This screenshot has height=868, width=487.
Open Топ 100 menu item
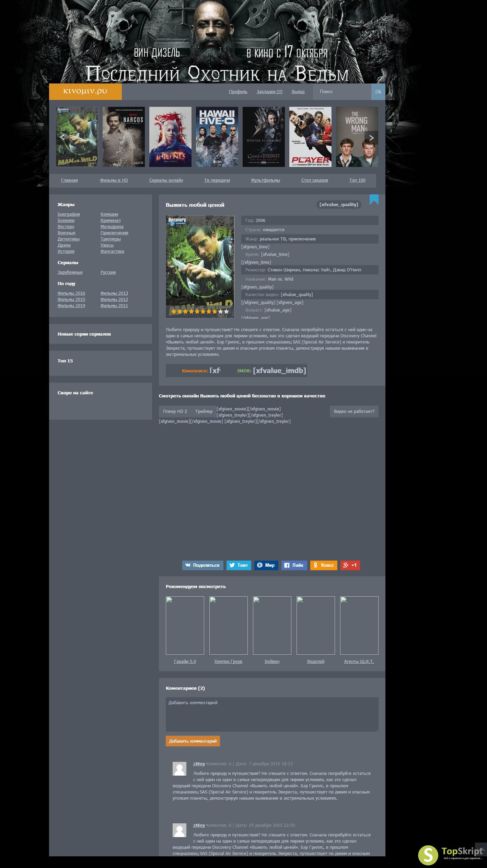357,180
